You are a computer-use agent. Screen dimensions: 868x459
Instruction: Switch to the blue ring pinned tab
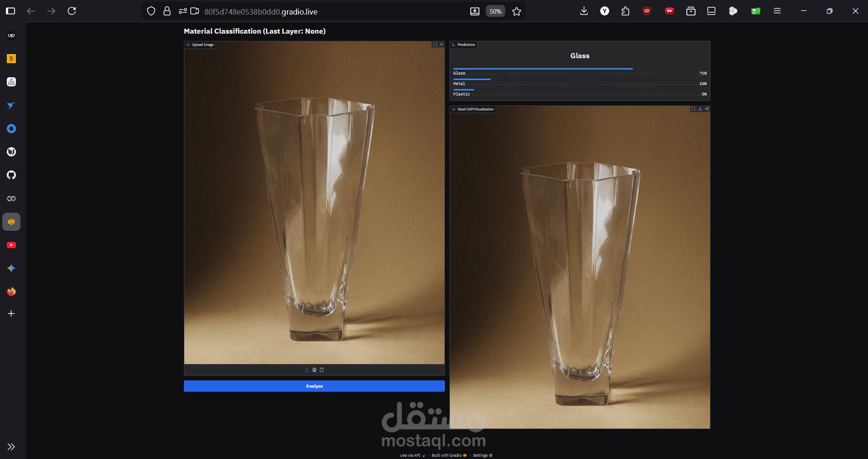point(11,129)
